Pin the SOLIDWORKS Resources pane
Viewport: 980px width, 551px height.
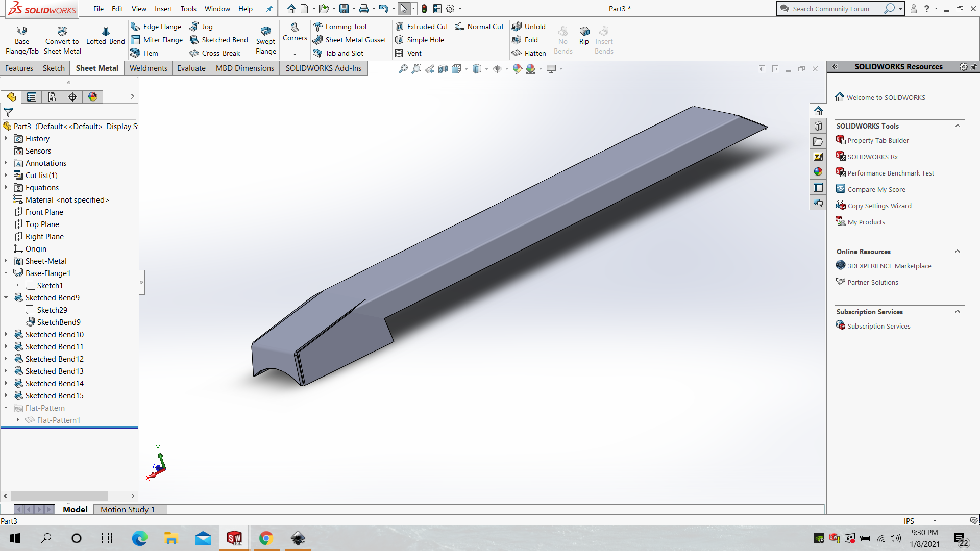coord(974,67)
